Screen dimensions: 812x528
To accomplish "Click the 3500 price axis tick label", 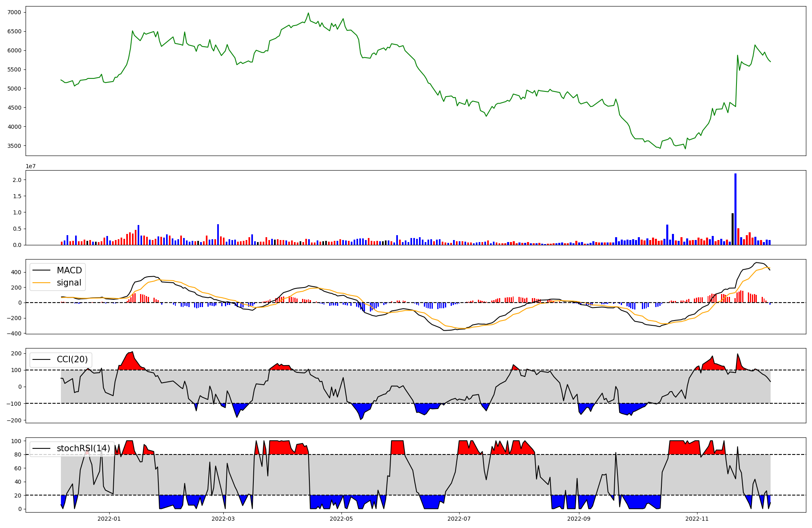I will 14,146.
